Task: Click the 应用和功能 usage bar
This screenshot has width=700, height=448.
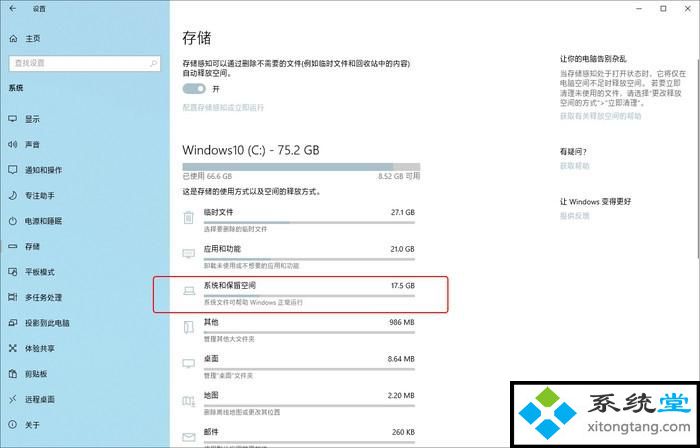Action: click(309, 259)
